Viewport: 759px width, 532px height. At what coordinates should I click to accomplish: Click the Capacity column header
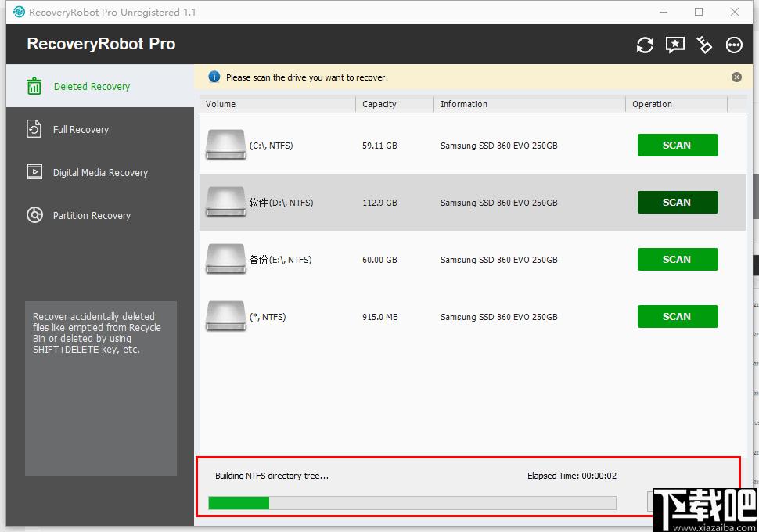[x=394, y=104]
